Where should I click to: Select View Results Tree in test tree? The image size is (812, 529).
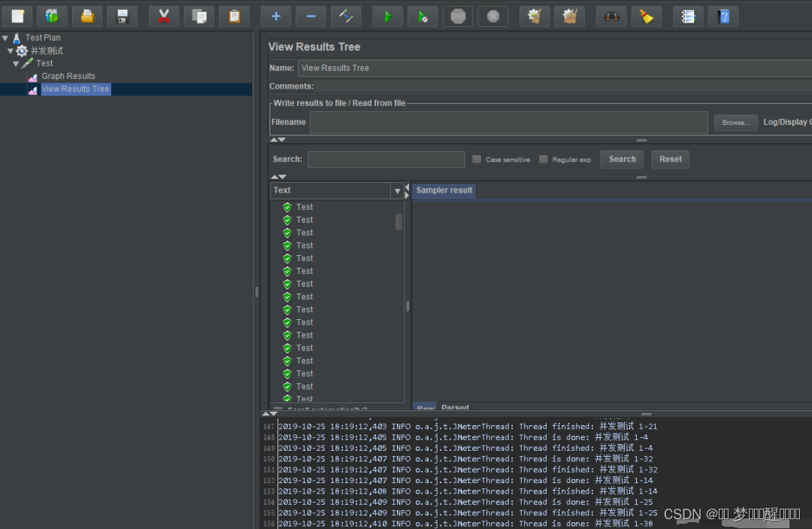pos(75,89)
